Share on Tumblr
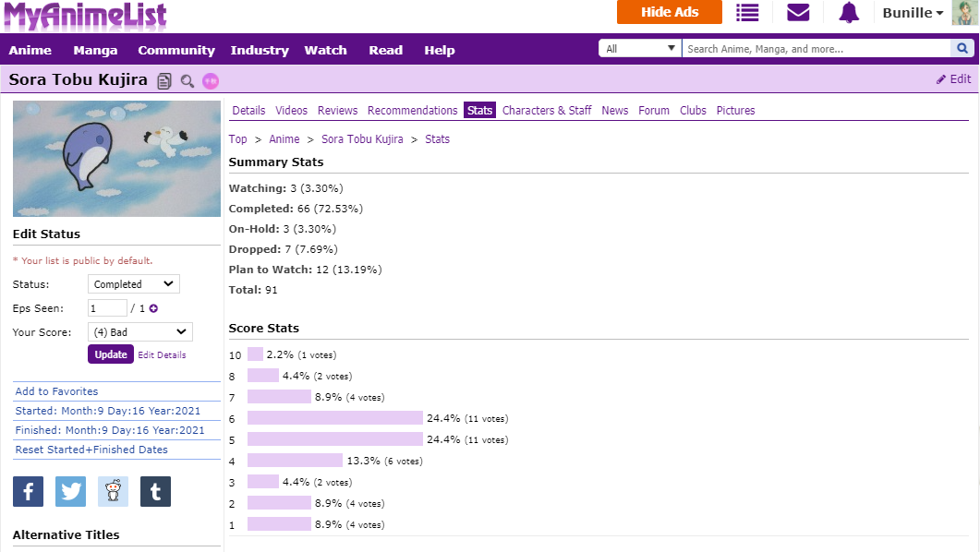Viewport: 980px width, 552px height. pos(155,491)
